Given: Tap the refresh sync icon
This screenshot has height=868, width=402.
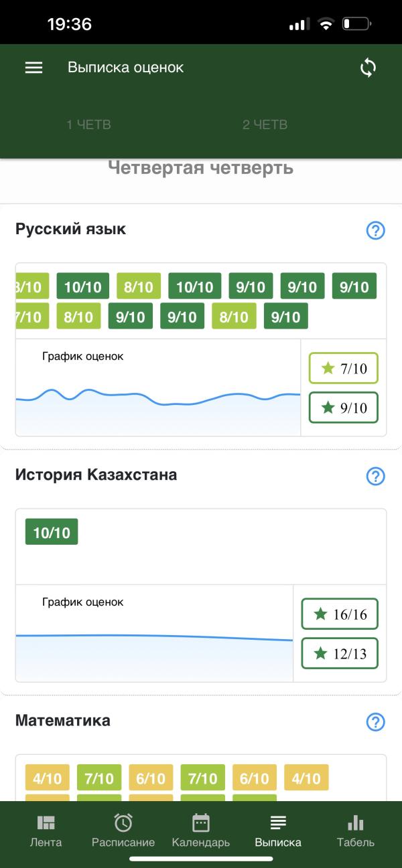Looking at the screenshot, I should (368, 68).
